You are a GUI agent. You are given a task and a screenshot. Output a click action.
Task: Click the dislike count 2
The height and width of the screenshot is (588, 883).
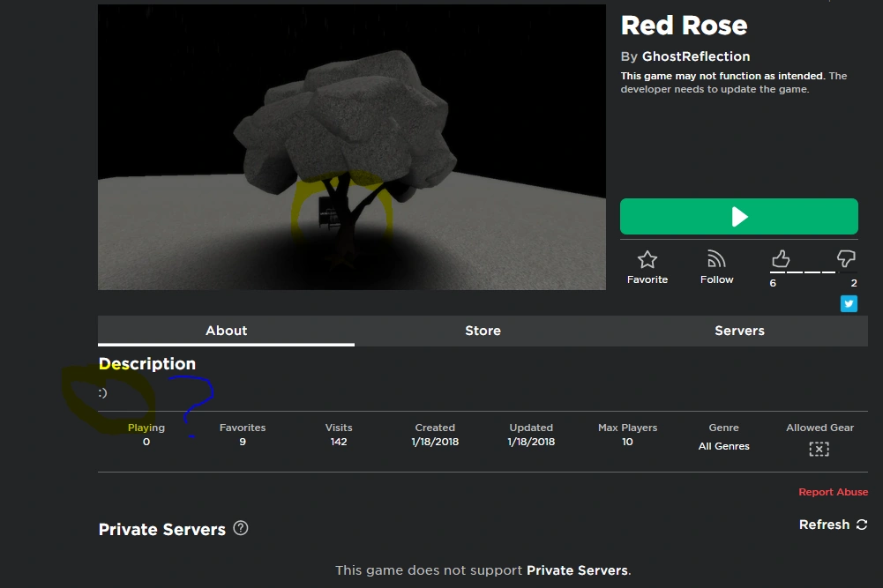click(854, 283)
